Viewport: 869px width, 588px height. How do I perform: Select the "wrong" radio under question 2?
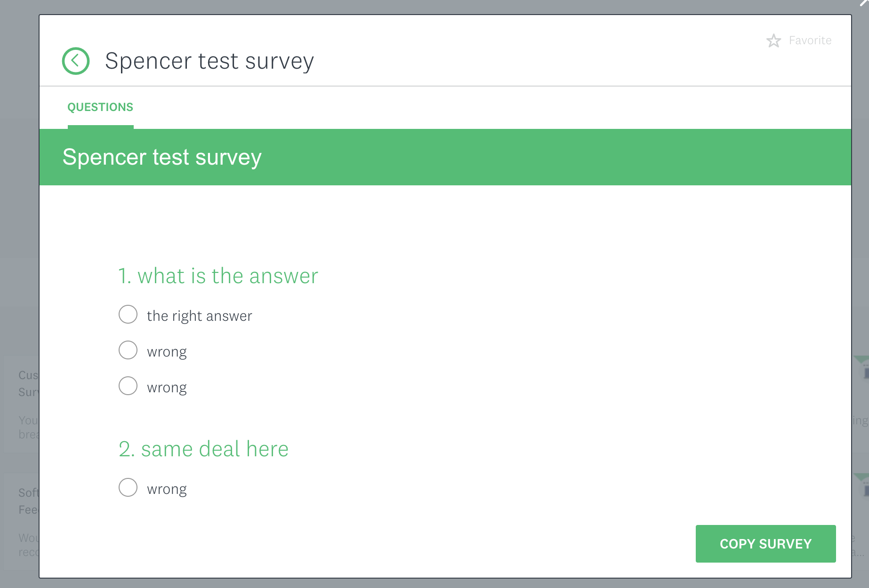coord(128,487)
